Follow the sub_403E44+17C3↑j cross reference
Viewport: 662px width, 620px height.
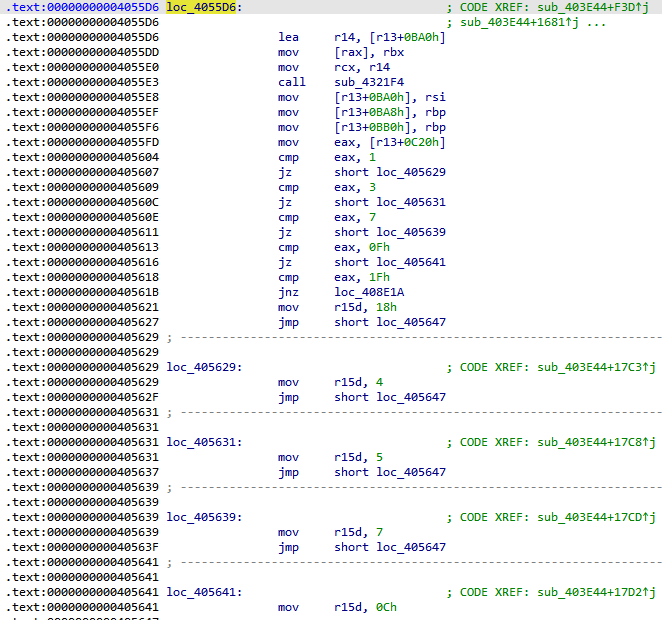point(596,367)
